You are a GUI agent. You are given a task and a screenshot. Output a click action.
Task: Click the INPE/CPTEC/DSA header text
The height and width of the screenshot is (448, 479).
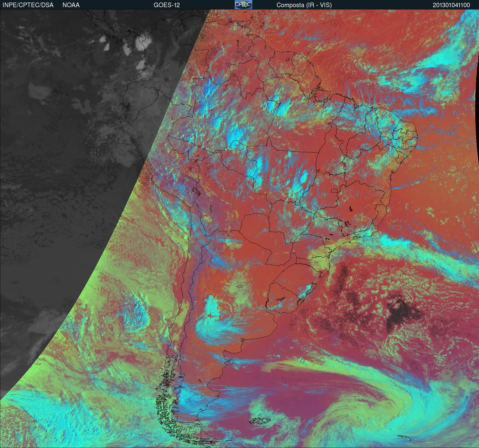(x=28, y=5)
